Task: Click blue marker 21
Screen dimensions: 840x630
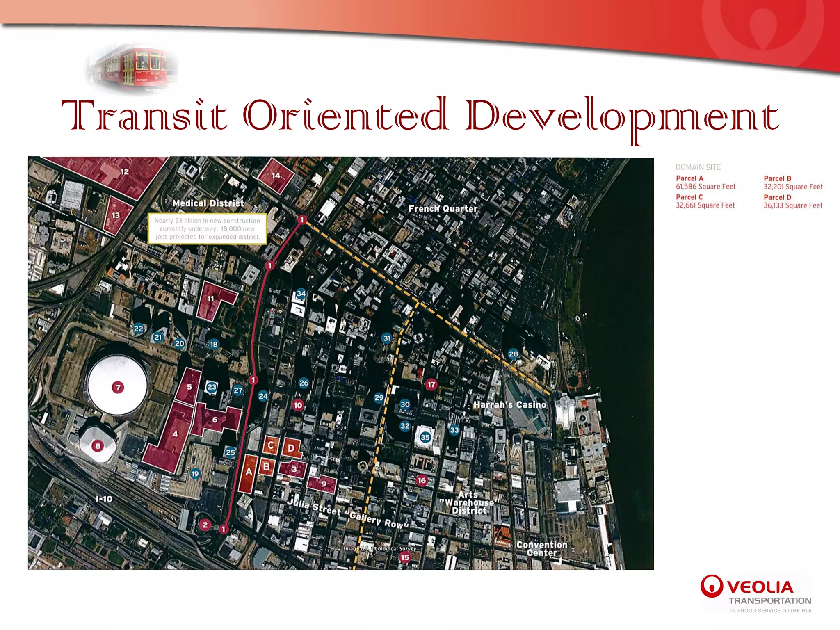Action: coord(158,337)
